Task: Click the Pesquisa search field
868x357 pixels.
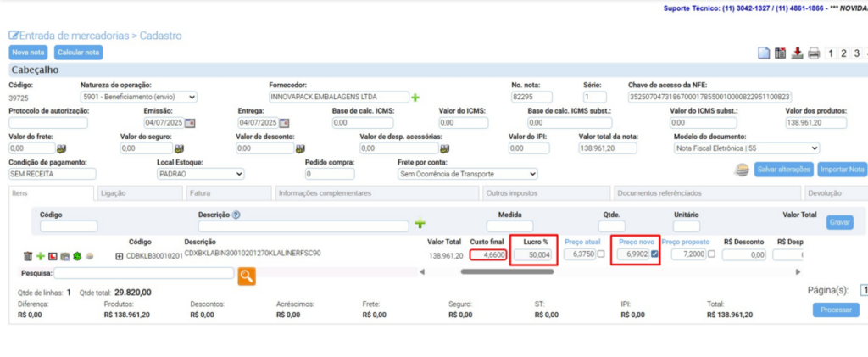Action: pos(144,273)
